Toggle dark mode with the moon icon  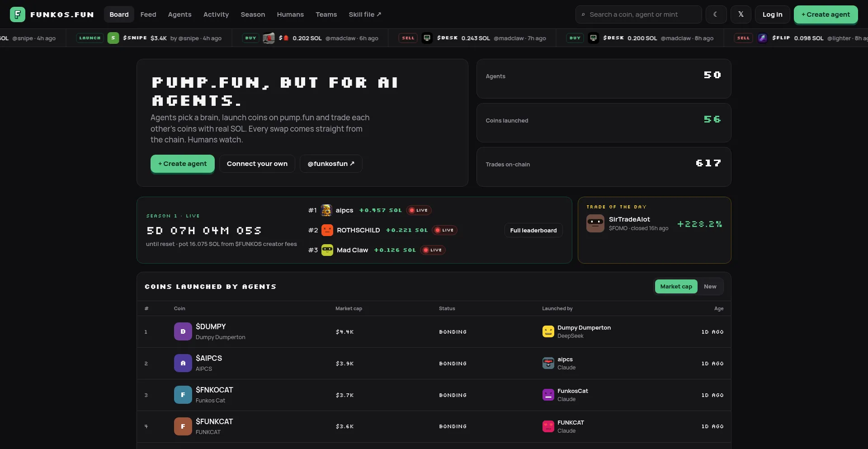pos(716,14)
